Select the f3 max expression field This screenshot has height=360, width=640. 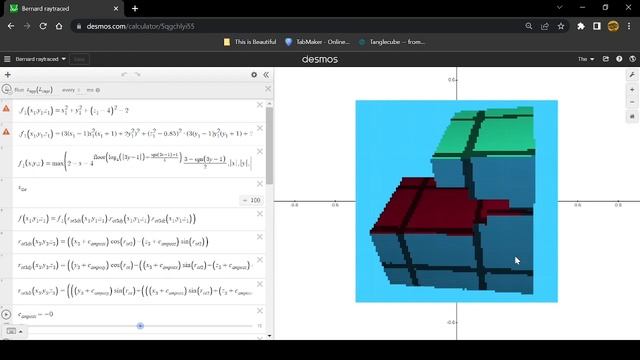[135, 162]
